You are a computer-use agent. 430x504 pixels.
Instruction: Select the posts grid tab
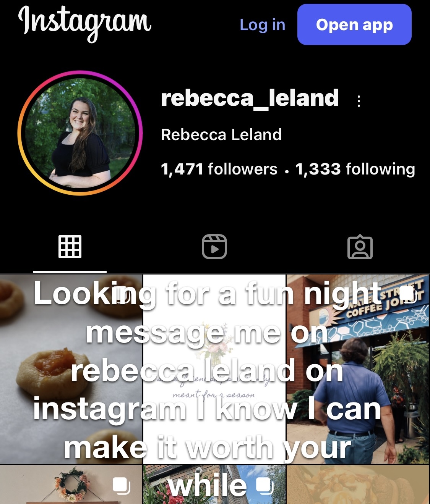pyautogui.click(x=70, y=247)
